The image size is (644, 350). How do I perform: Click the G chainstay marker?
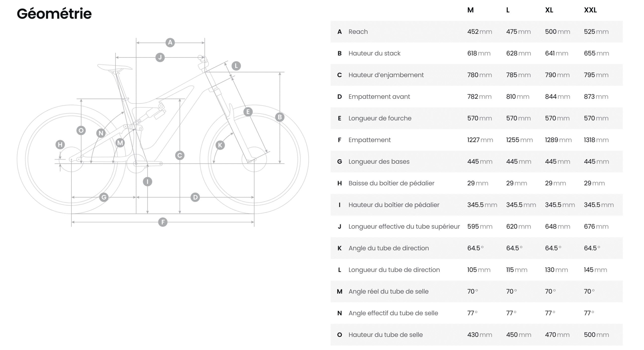[x=104, y=197]
